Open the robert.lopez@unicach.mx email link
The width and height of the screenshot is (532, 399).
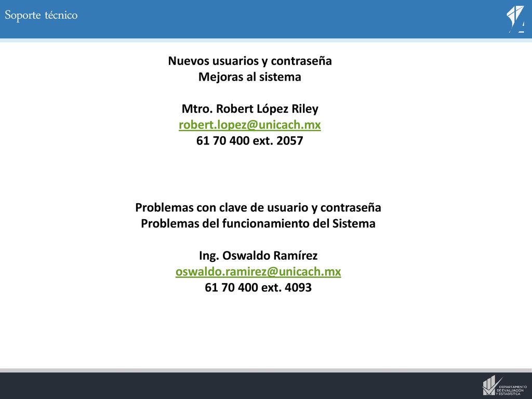(x=250, y=125)
